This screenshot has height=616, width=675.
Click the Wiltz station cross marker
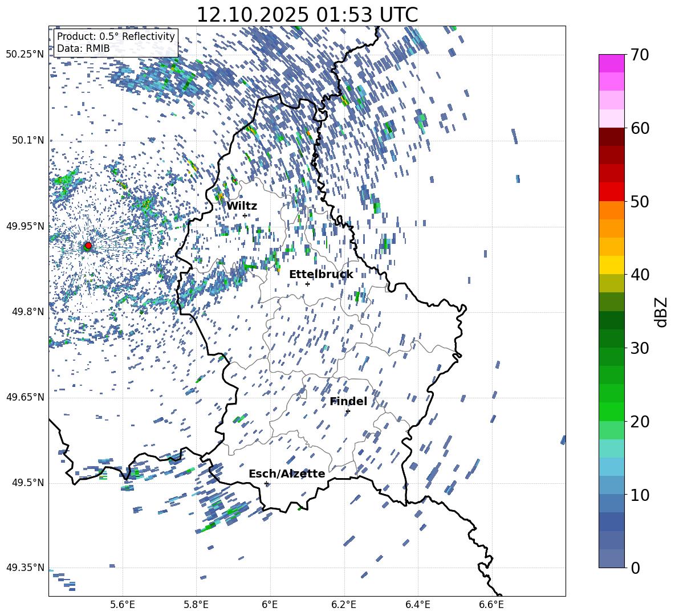245,215
